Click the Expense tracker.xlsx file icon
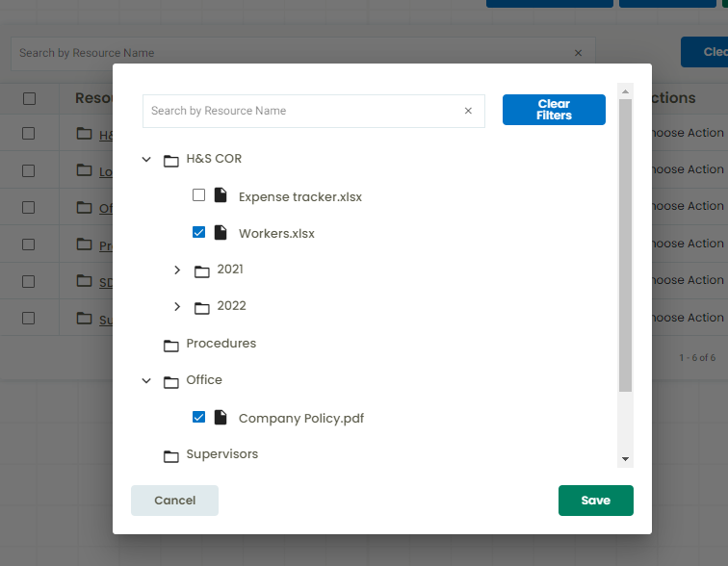The width and height of the screenshot is (728, 566). (221, 196)
